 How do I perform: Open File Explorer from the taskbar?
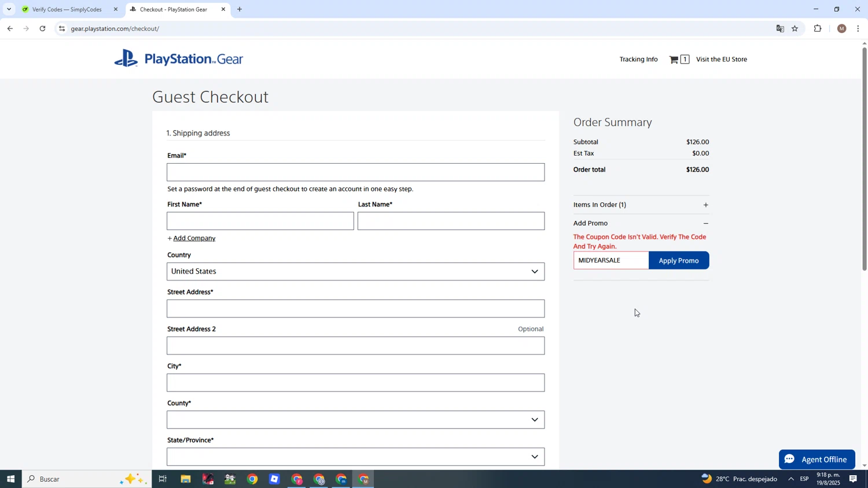[x=185, y=479]
